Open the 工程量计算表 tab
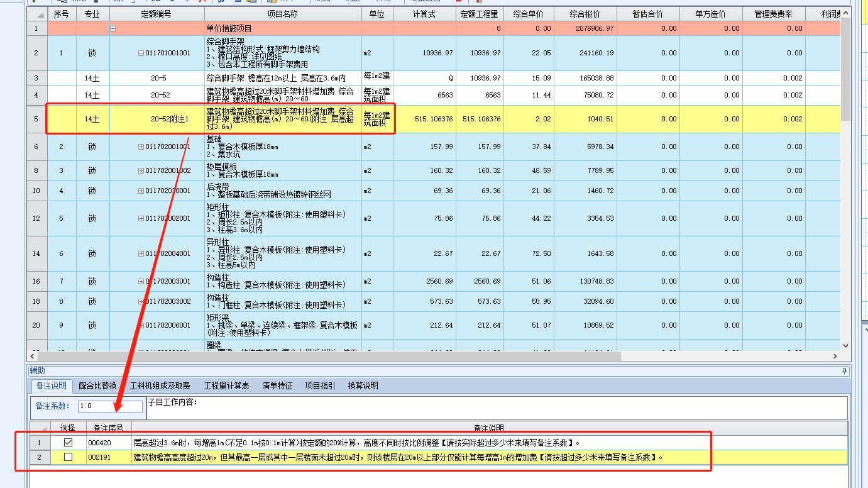 pos(227,385)
